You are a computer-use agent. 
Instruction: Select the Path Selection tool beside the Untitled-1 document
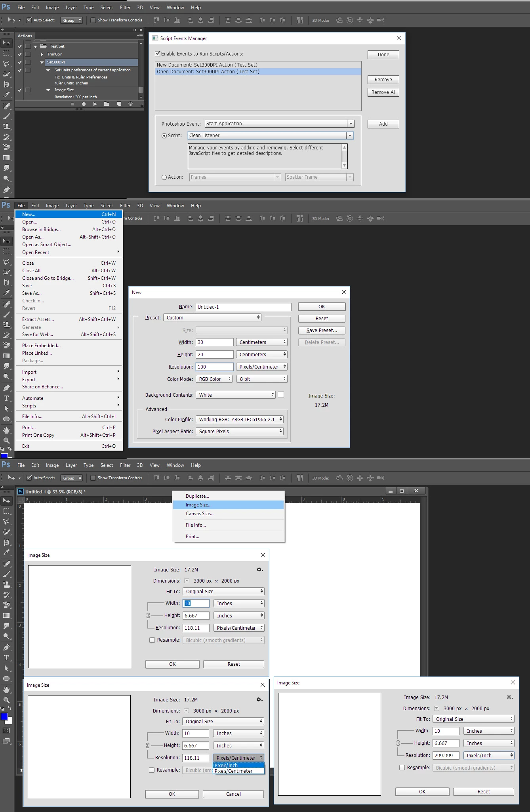click(x=6, y=668)
